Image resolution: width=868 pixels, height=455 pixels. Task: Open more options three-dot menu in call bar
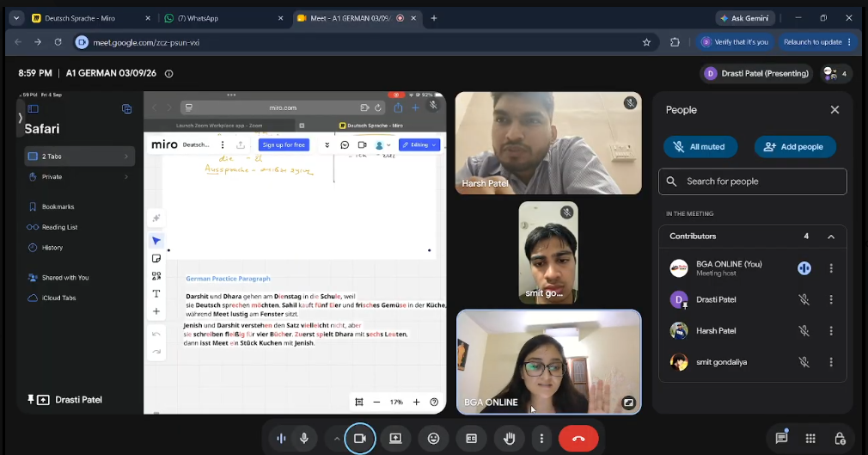[x=541, y=439]
